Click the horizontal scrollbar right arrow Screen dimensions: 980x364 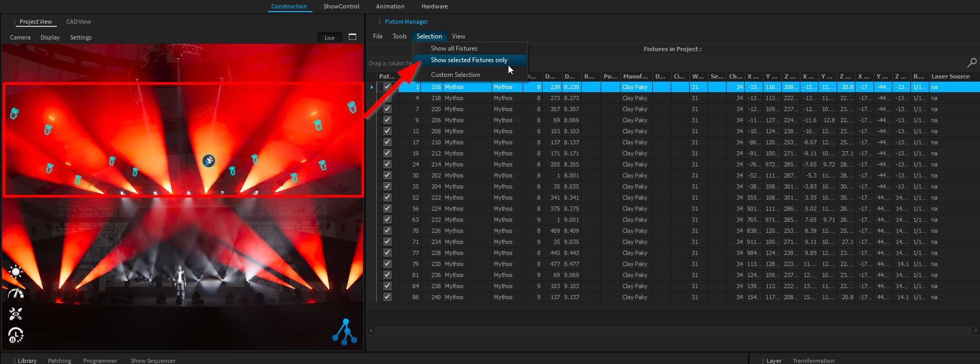click(x=975, y=330)
